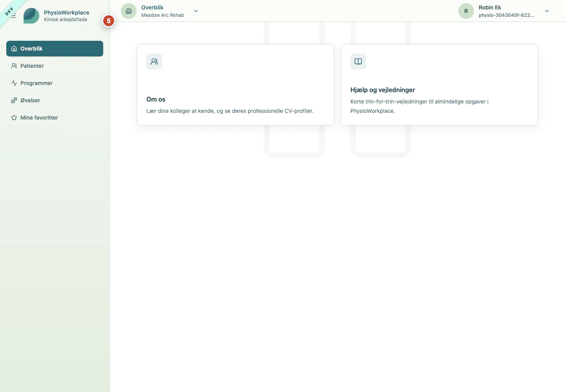Screen dimensions: 565x392
Task: Click the 'Robin Ek' user name
Action: click(490, 7)
